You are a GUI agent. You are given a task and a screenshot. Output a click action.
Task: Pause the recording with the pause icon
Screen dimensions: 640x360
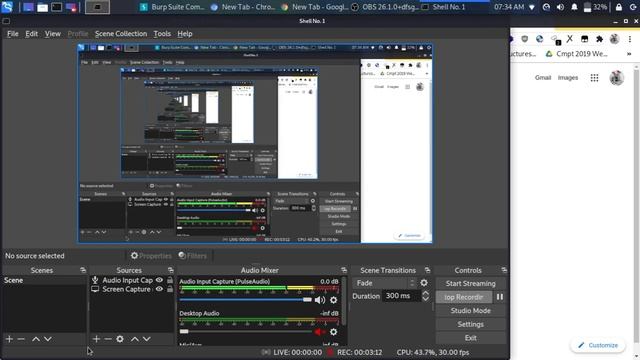(500, 297)
